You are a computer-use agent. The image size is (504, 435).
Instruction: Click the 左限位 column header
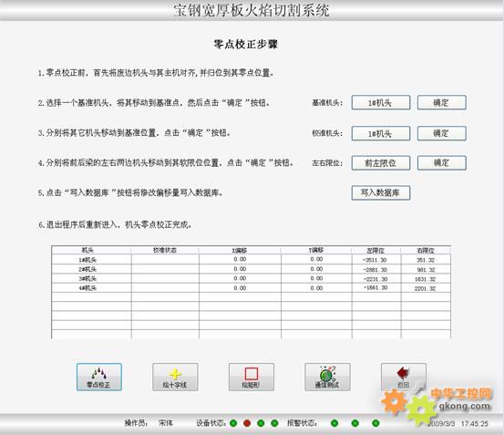pyautogui.click(x=375, y=250)
